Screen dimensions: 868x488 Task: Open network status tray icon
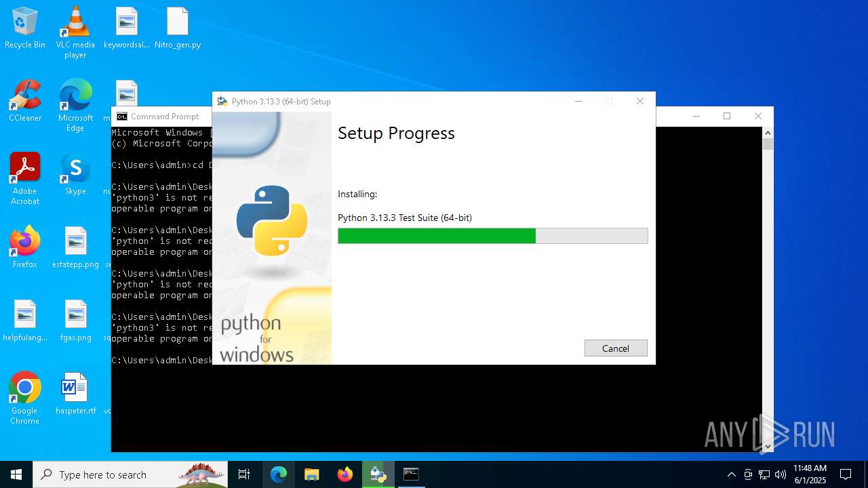(x=764, y=474)
